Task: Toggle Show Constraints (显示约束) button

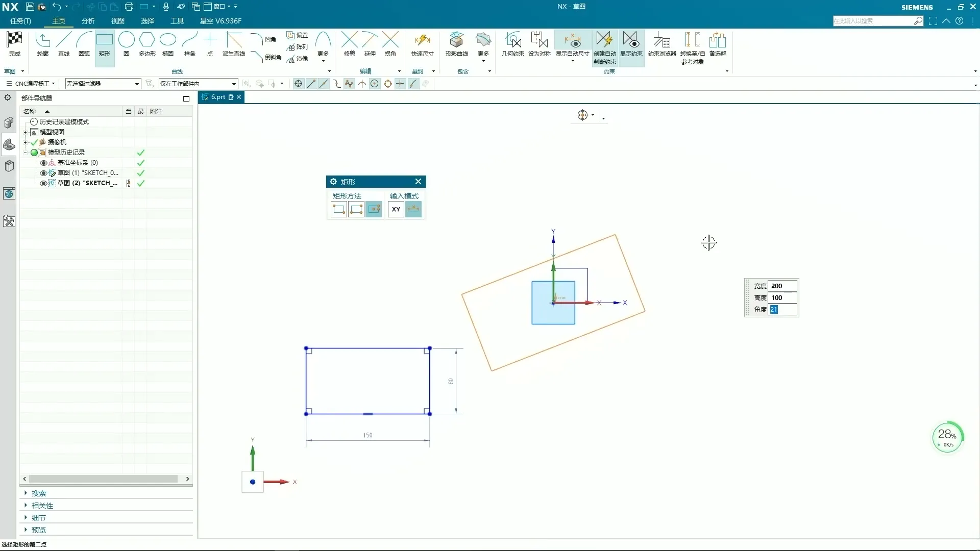Action: coord(631,41)
